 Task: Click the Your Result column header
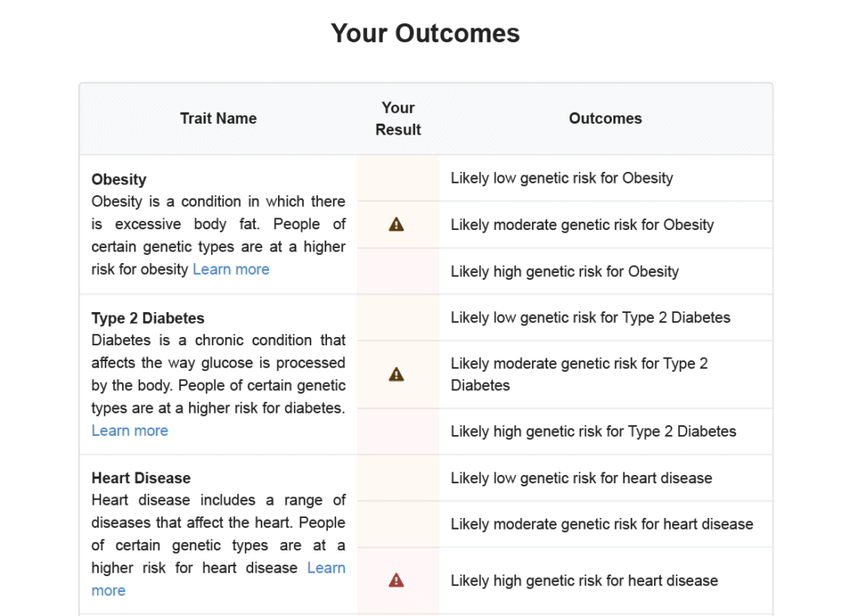(x=398, y=119)
